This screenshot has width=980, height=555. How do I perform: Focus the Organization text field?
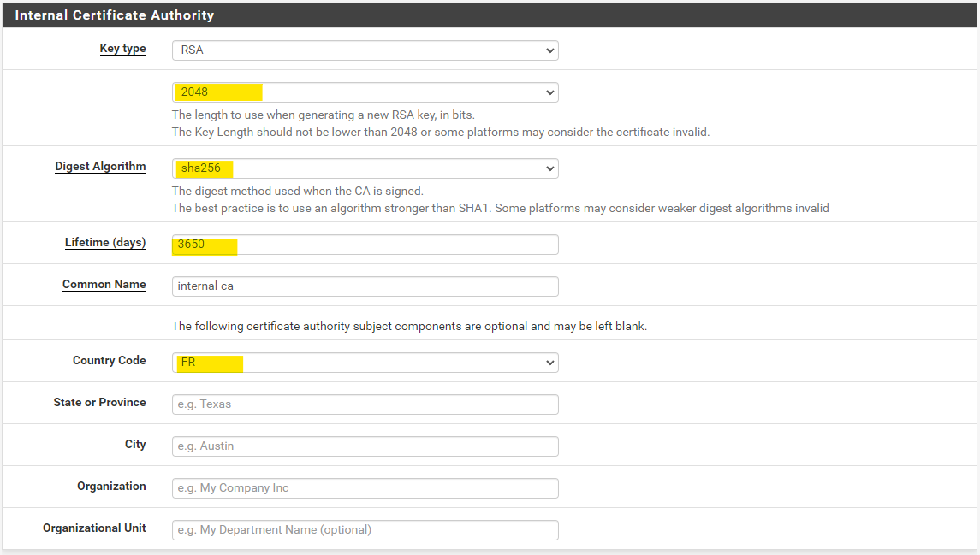tap(365, 488)
